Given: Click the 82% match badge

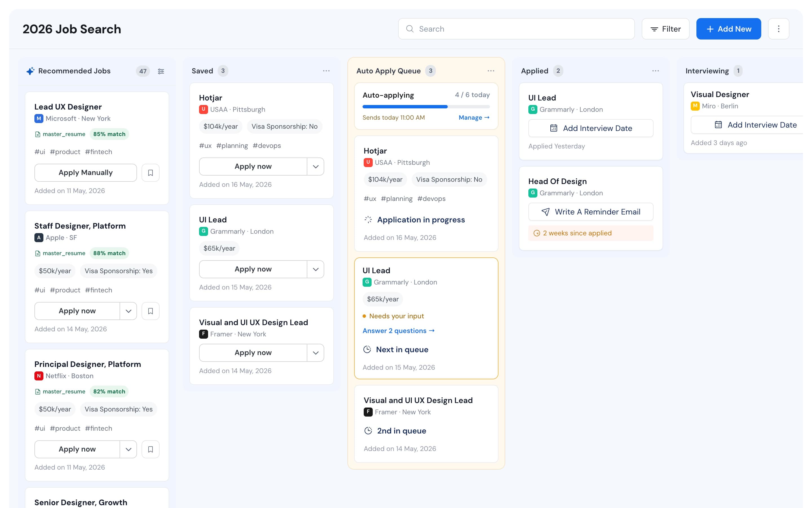Looking at the screenshot, I should click(109, 392).
